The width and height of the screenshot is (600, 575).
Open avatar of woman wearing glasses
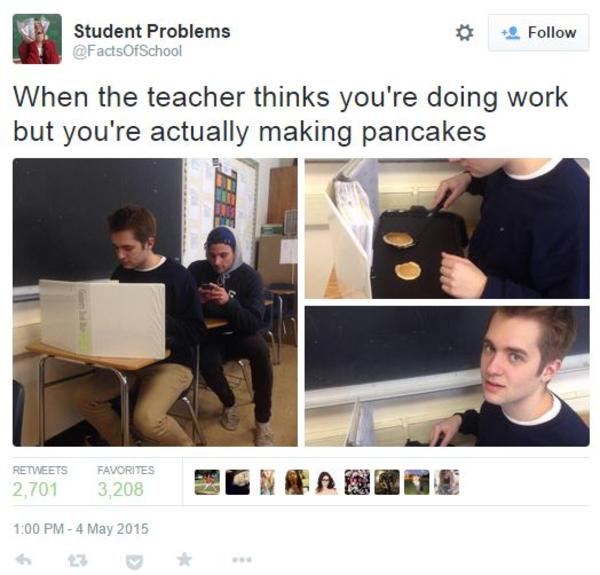[326, 482]
